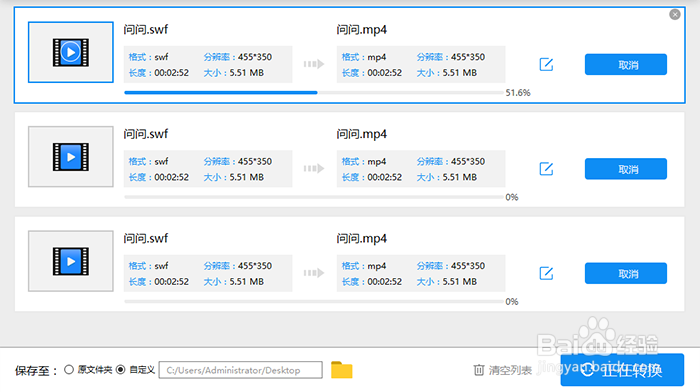Click the output path field C:/Users/Administrator/Desktop

(x=241, y=370)
